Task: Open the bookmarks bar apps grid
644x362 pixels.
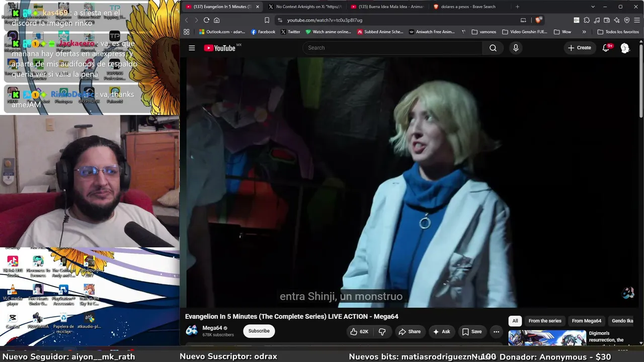Action: 186,32
